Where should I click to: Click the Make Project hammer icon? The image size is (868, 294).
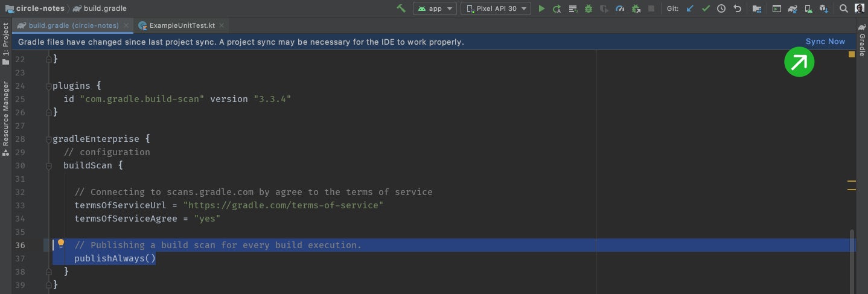[401, 8]
